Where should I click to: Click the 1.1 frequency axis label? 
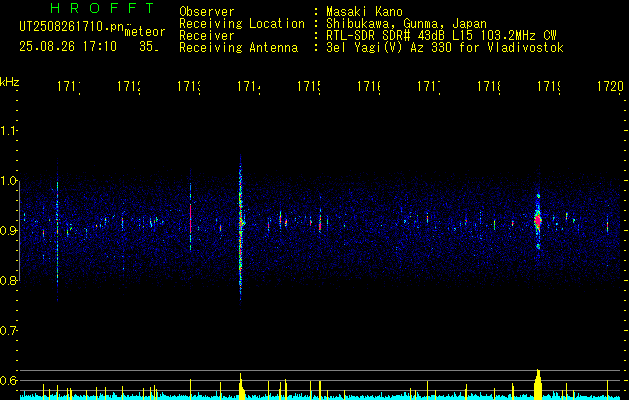[8, 131]
